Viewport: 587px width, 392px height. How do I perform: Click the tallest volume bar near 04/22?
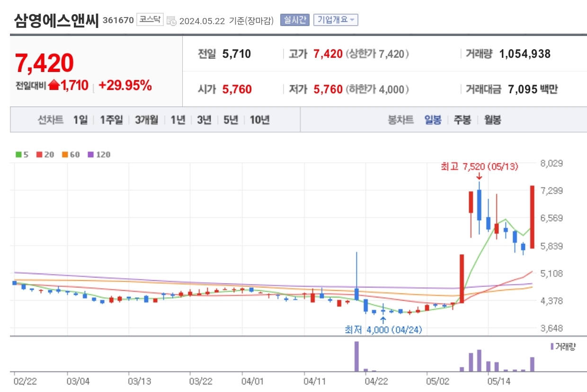357,356
